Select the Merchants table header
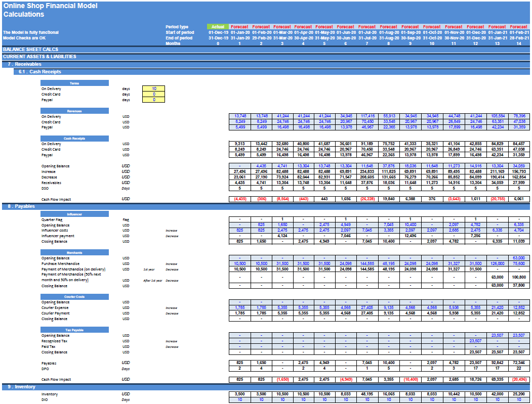Viewport: 532px width, 404px height. click(x=74, y=252)
